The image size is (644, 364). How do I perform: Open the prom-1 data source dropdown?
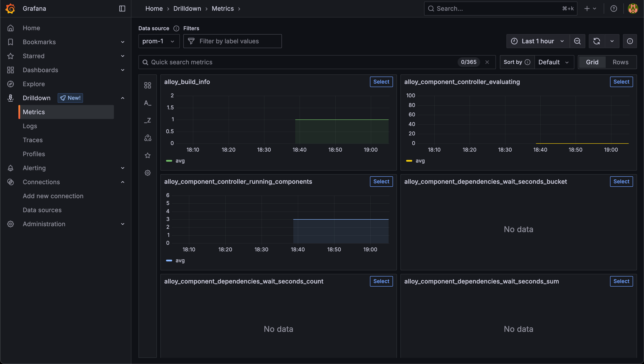[x=159, y=41]
